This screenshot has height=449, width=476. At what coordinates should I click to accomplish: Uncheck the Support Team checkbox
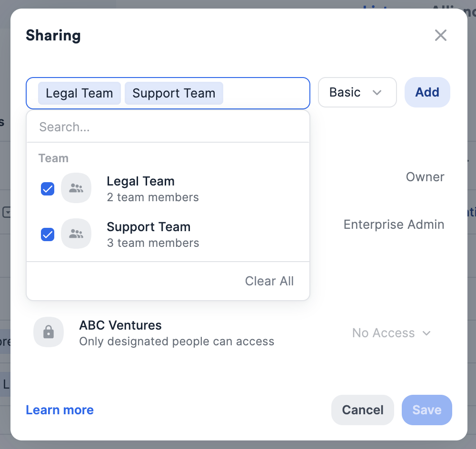tap(48, 234)
